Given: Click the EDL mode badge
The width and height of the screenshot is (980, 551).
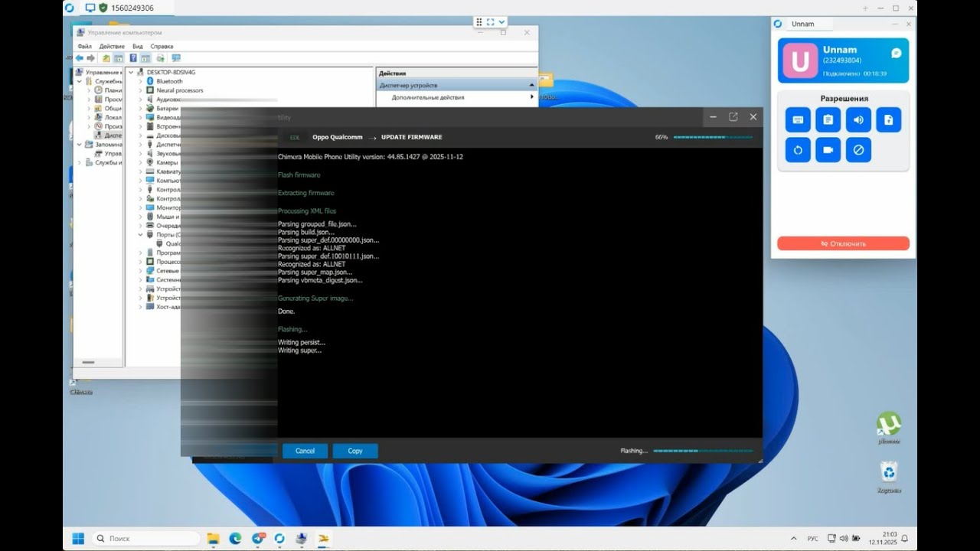Looking at the screenshot, I should [x=294, y=137].
